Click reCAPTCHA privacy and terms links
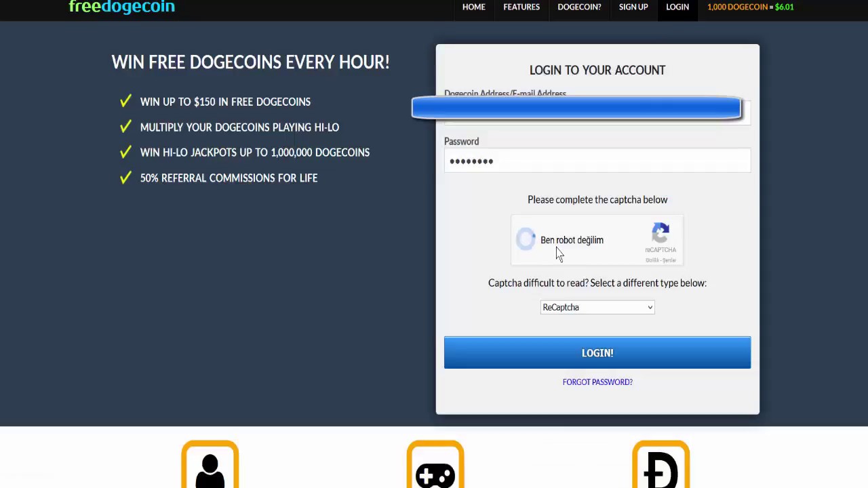 point(660,260)
